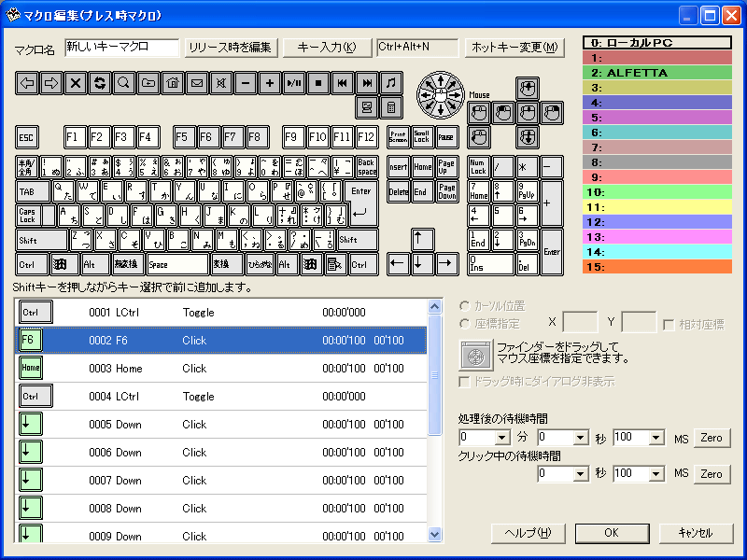The image size is (747, 560).
Task: Click the finder crosshair drag tool
Action: click(476, 356)
